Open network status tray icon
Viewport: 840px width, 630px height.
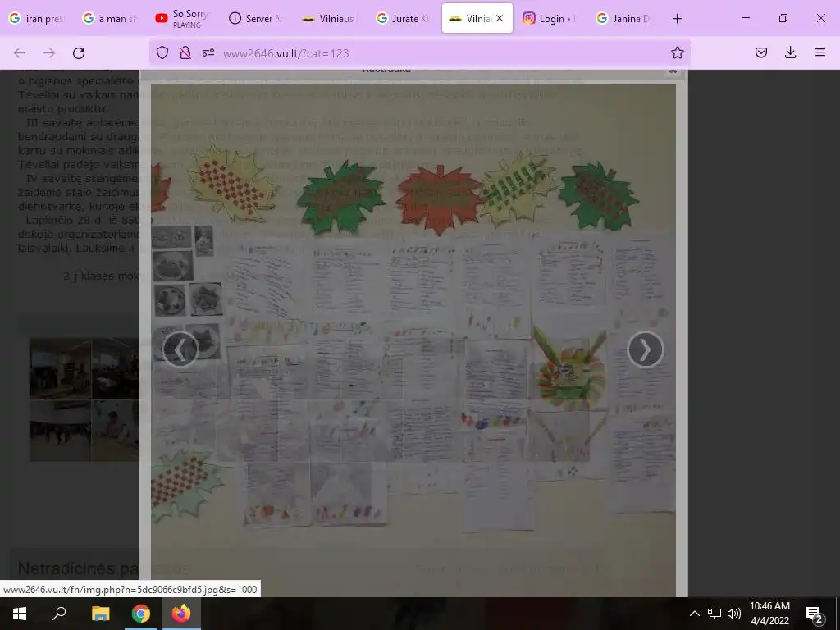pos(714,614)
